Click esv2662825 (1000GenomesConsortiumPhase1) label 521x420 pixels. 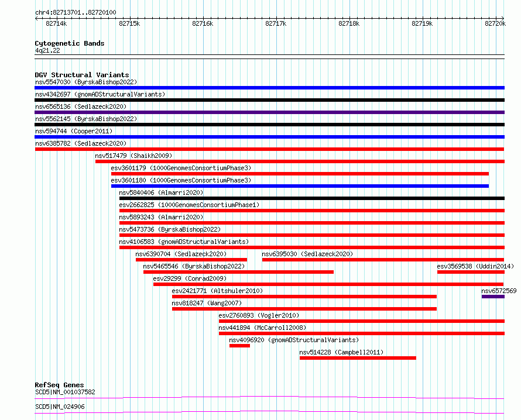(190, 205)
